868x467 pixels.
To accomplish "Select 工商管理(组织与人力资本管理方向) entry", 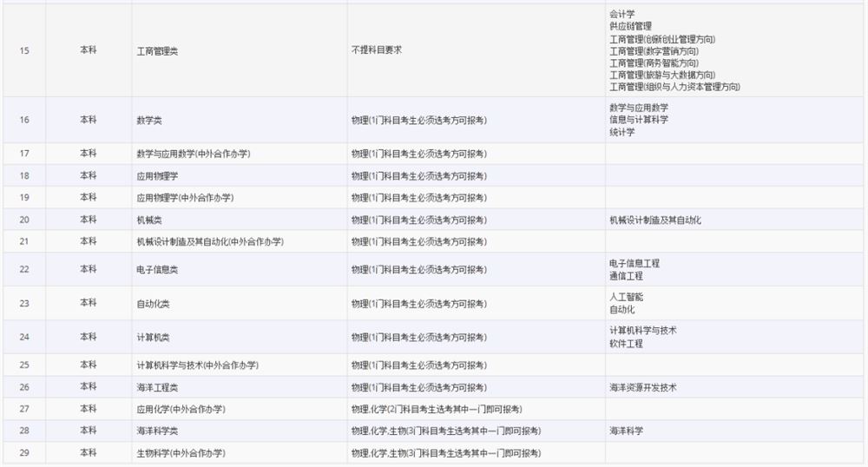I will (x=674, y=87).
